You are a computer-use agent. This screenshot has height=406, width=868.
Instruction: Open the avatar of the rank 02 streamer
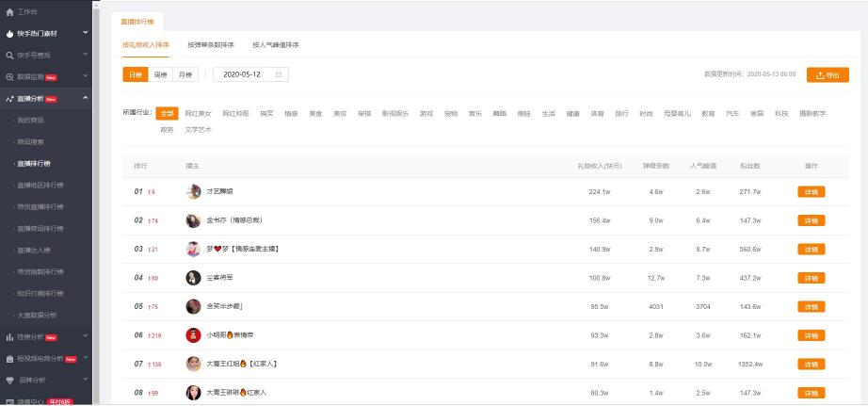193,220
